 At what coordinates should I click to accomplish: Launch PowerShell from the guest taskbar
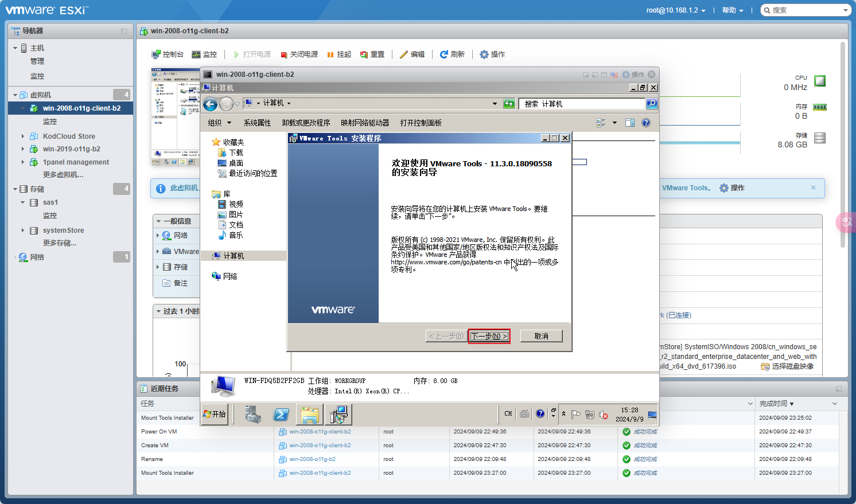pos(281,414)
